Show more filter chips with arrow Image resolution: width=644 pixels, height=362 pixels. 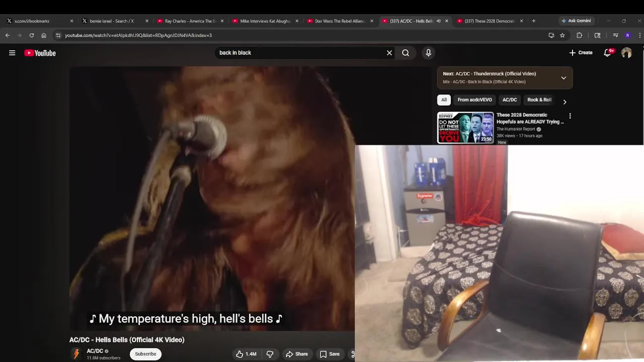pos(565,102)
